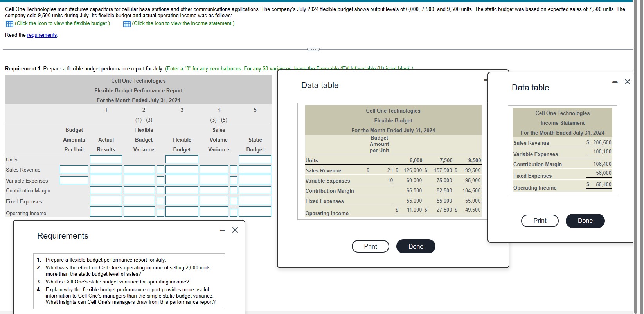The height and width of the screenshot is (314, 644).
Task: Select Fixed Expenses Flexible Budget field
Action: pos(182,200)
